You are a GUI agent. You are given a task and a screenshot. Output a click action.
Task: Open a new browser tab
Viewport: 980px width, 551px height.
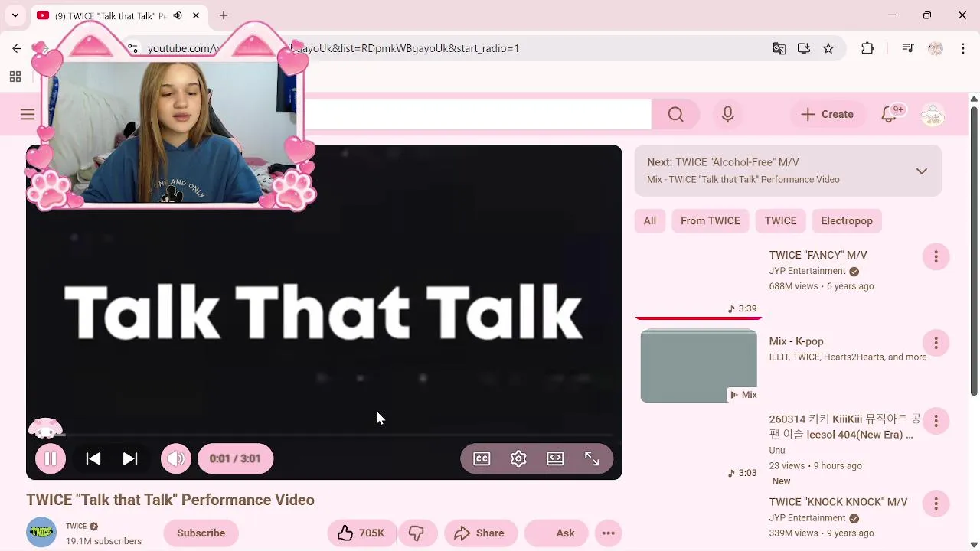224,15
